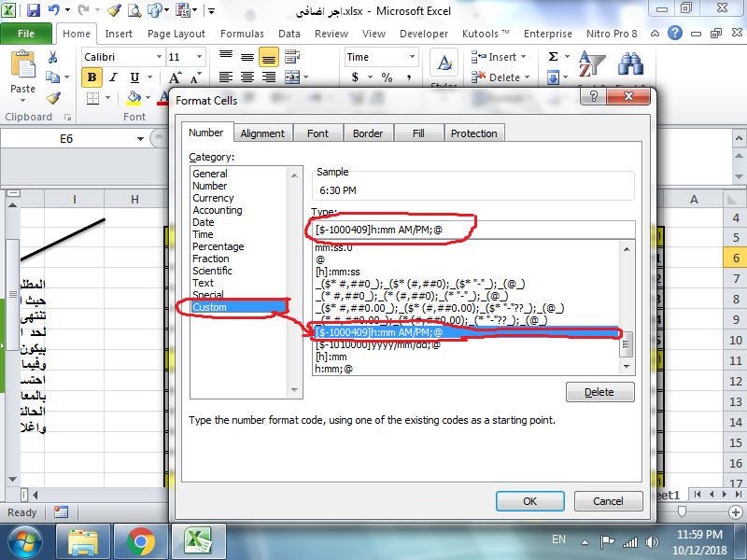Click the Undo arrow icon

click(x=54, y=10)
